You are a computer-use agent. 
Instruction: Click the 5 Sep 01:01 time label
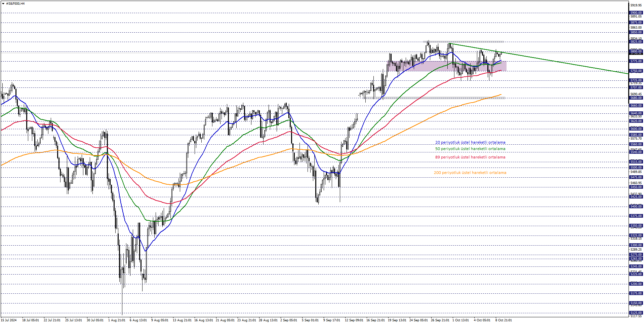(x=310, y=320)
